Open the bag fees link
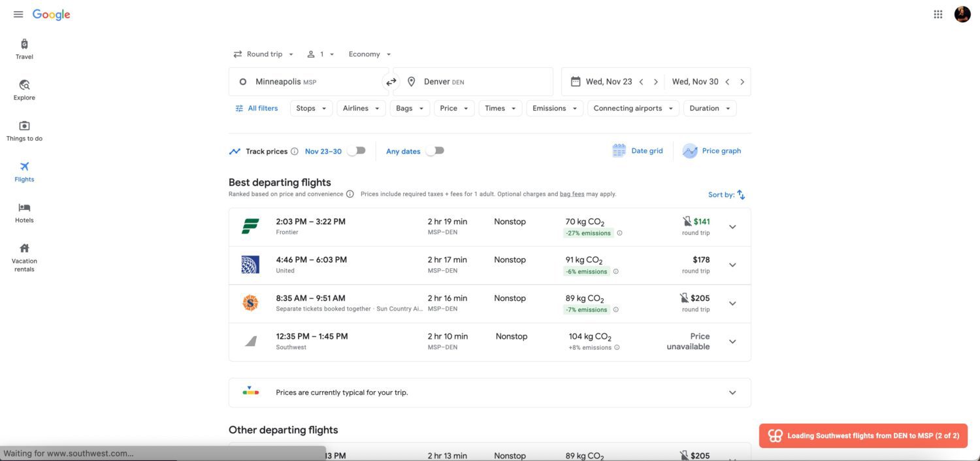This screenshot has width=980, height=461. coord(572,194)
